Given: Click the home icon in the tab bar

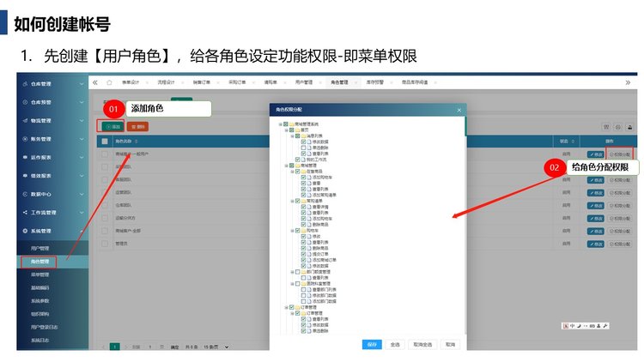Looking at the screenshot, I should 109,82.
